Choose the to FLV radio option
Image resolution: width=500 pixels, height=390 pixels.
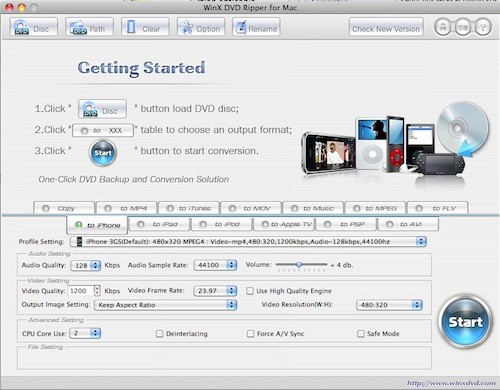419,209
